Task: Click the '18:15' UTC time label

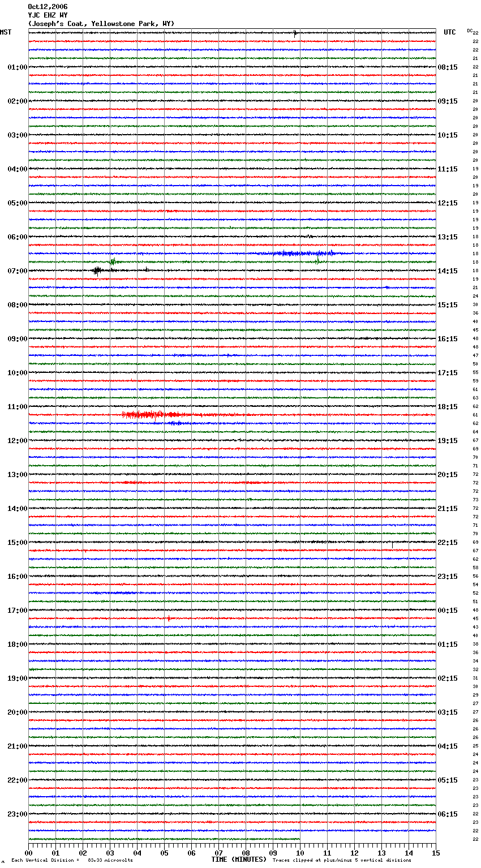Action: click(448, 407)
